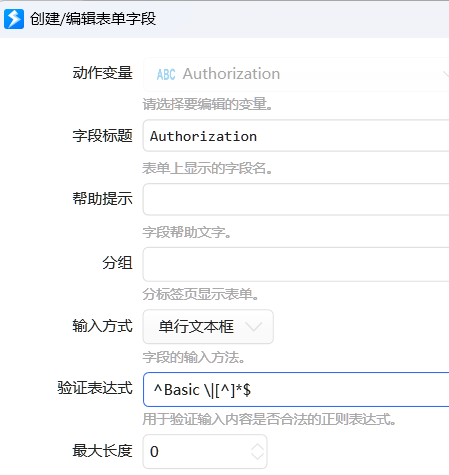The width and height of the screenshot is (449, 475).
Task: Click the 动作变量 label
Action: pyautogui.click(x=103, y=73)
